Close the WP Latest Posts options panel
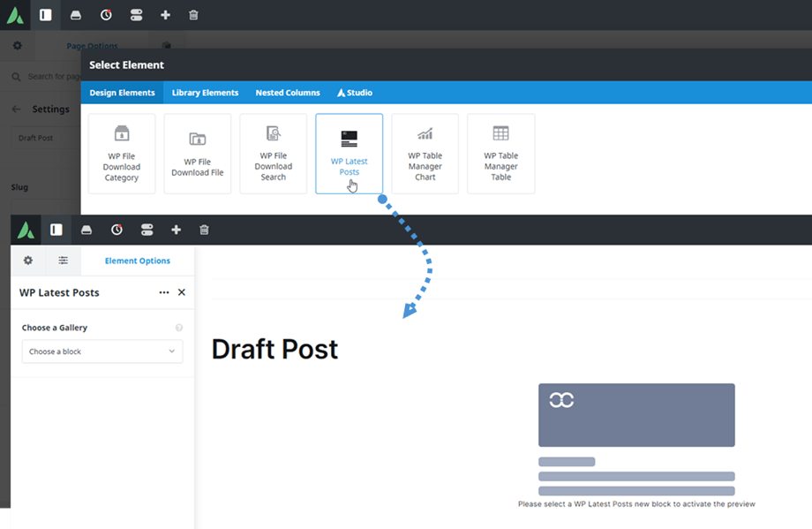 click(x=182, y=292)
